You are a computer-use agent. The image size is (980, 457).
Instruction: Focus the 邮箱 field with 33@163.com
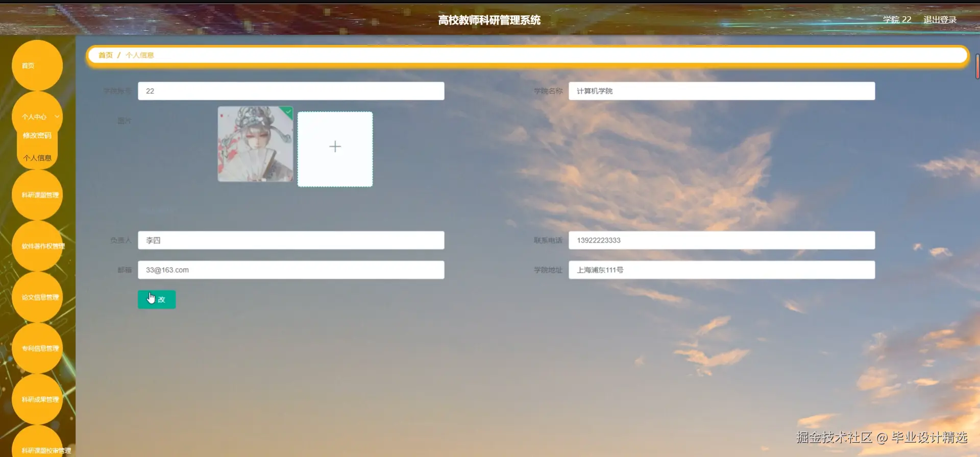click(291, 270)
